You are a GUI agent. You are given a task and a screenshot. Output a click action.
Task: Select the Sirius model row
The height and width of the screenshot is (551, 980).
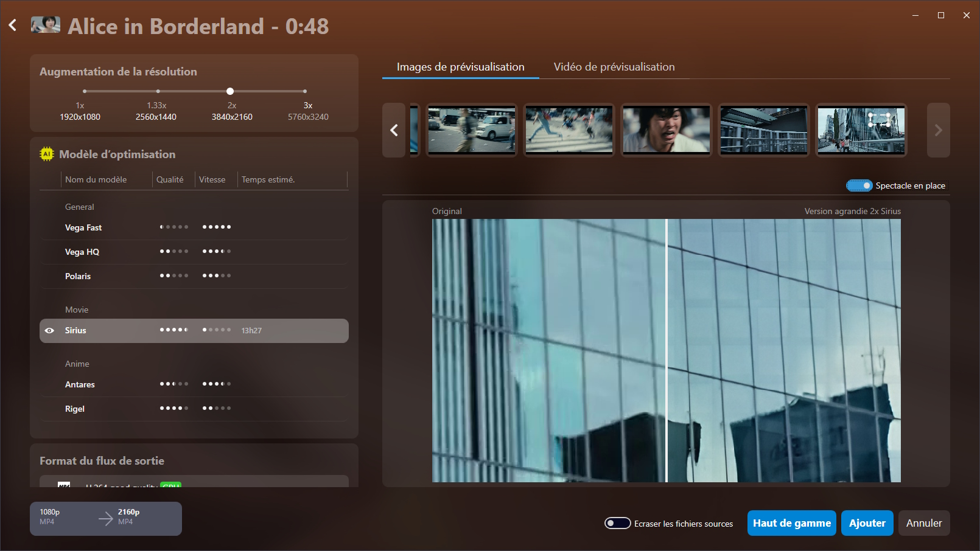point(194,331)
